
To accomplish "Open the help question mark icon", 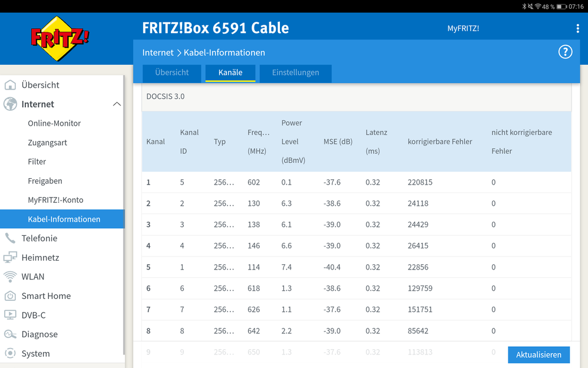I will [565, 52].
